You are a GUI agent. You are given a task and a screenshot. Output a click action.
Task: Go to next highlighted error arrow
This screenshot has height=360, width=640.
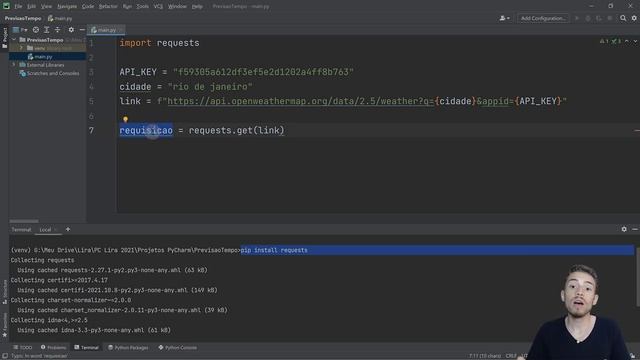click(635, 41)
